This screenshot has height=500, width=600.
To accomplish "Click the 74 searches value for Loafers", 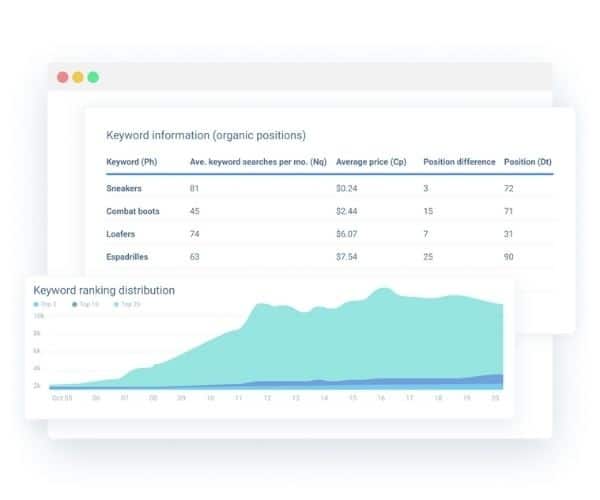I will 194,234.
